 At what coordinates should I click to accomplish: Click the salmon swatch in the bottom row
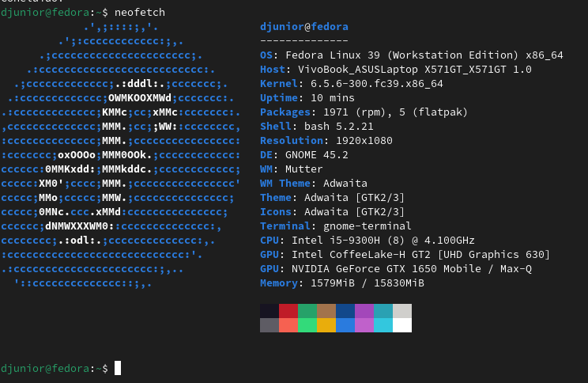tap(288, 325)
